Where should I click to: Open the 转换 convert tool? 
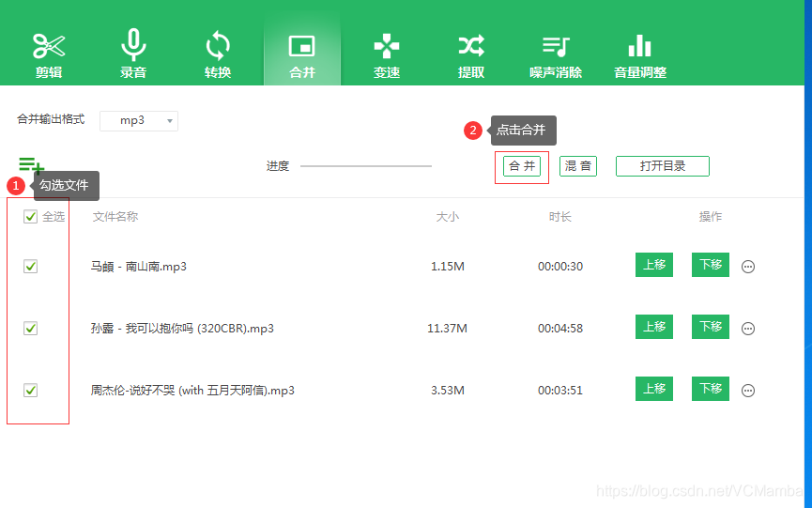pos(218,54)
